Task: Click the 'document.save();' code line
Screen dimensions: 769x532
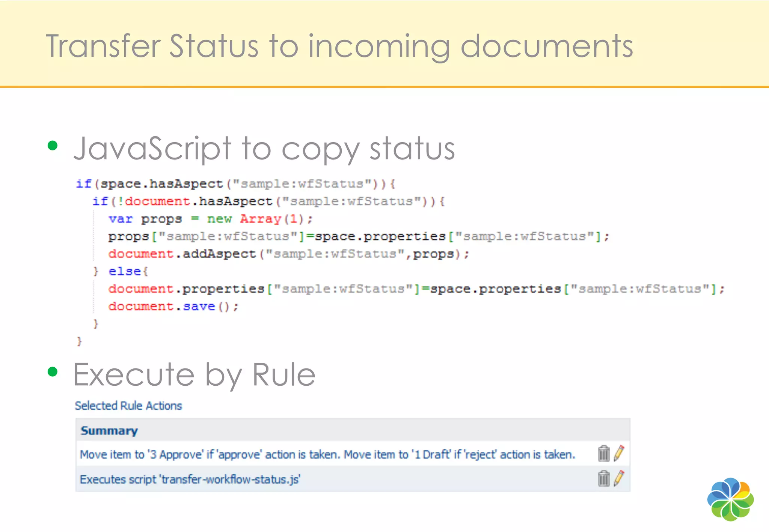Action: pyautogui.click(x=173, y=307)
